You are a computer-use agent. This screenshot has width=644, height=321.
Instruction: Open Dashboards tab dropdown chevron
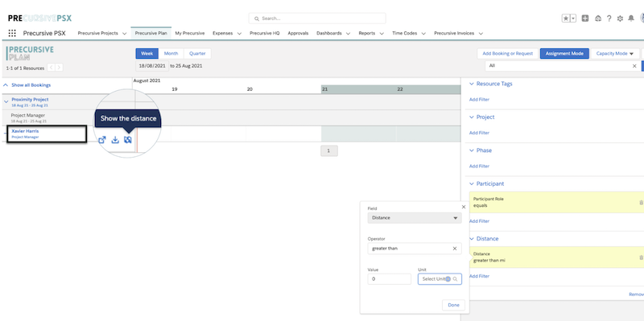coord(348,34)
